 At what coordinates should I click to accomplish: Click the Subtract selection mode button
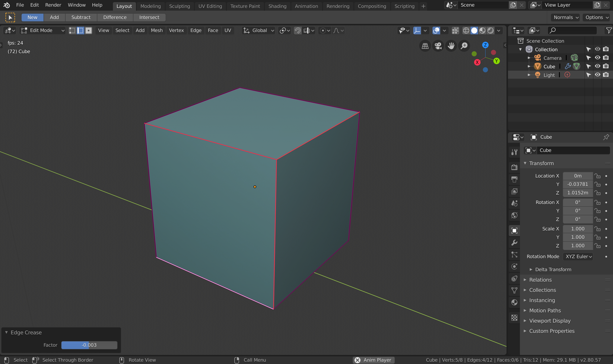coord(81,17)
